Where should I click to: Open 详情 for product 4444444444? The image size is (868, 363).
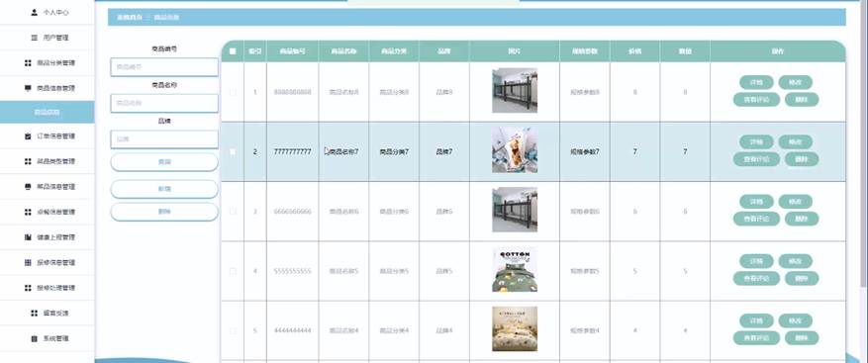click(x=756, y=320)
